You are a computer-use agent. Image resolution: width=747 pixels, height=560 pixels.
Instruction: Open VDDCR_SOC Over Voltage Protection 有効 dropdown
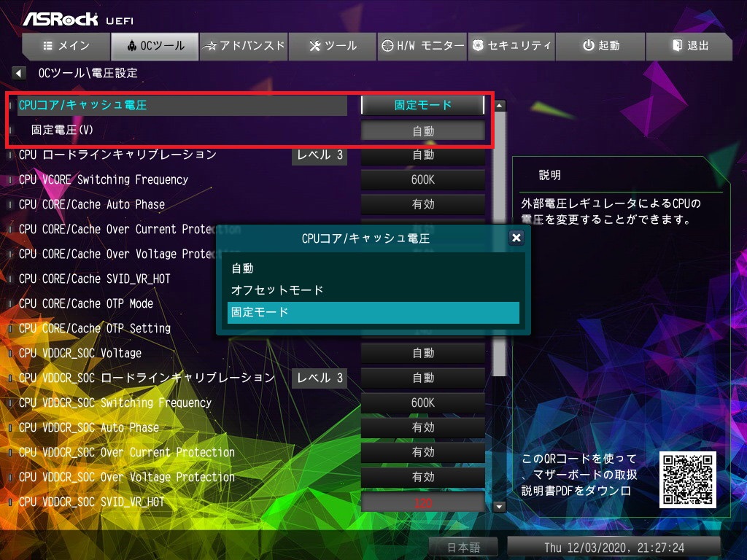[x=422, y=477]
